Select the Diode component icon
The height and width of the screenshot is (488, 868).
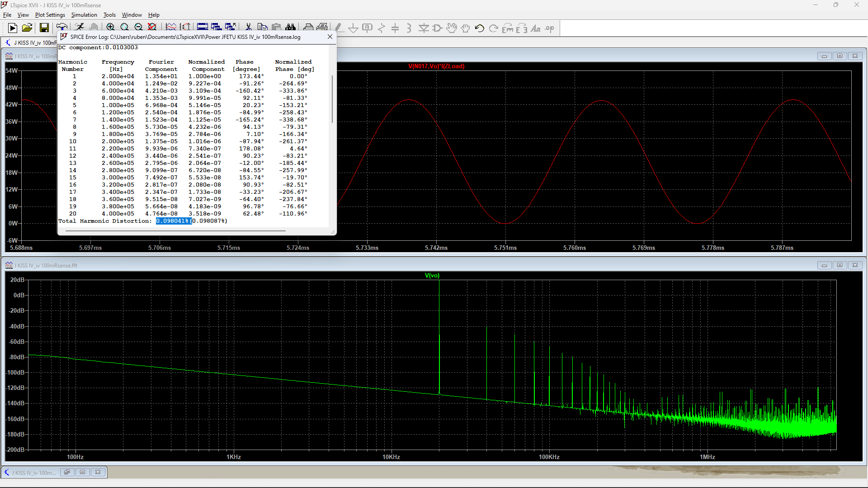point(424,28)
